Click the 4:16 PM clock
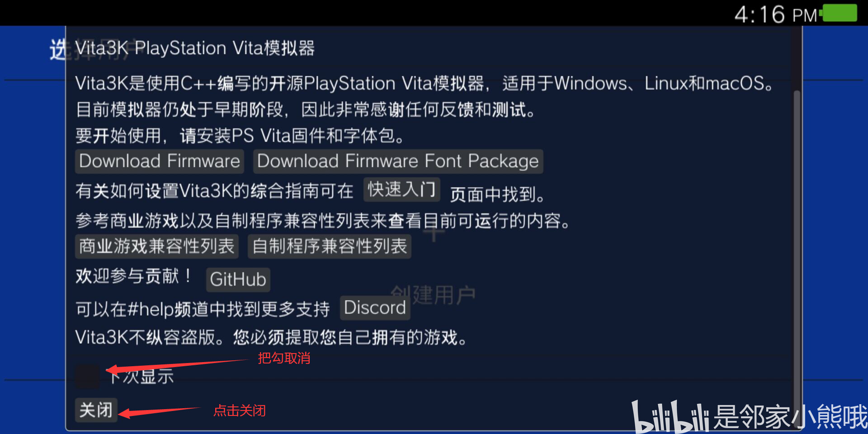 (x=776, y=14)
